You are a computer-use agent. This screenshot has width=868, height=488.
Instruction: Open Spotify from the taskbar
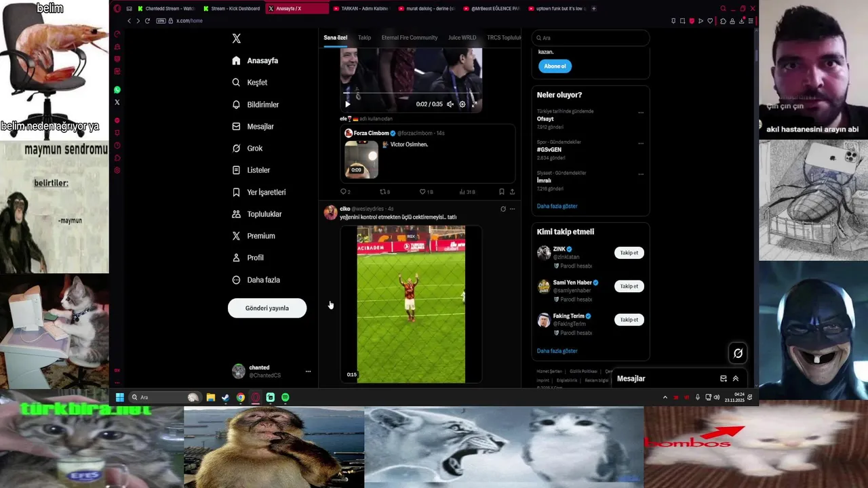click(285, 397)
